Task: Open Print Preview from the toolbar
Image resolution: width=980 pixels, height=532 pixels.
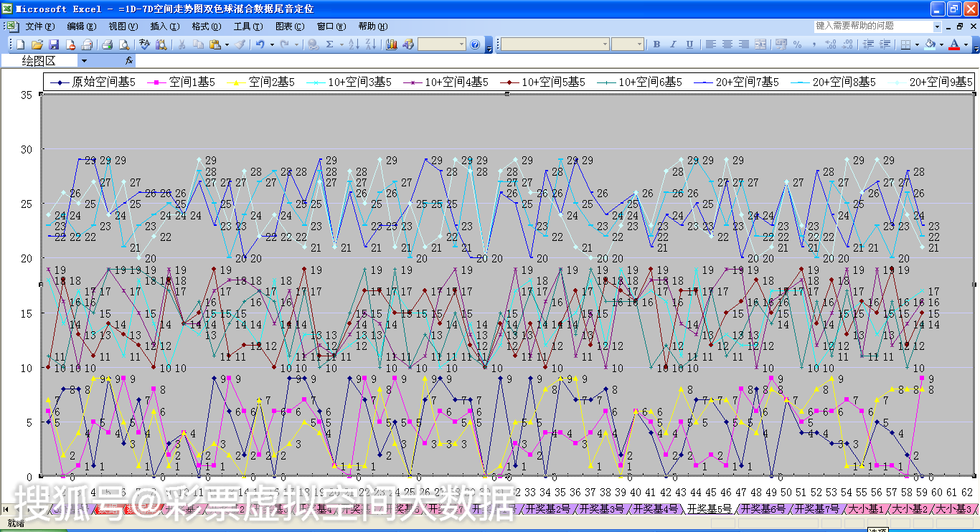Action: (123, 44)
